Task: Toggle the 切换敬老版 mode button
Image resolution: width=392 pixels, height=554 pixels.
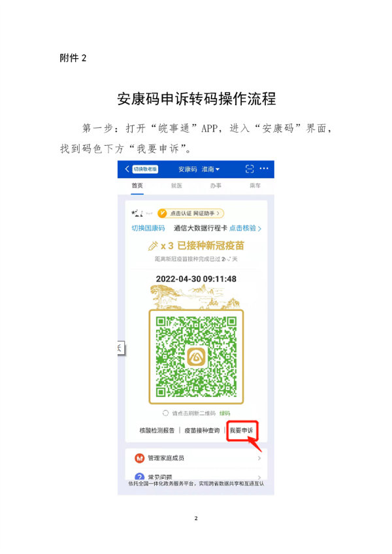Action: (145, 169)
